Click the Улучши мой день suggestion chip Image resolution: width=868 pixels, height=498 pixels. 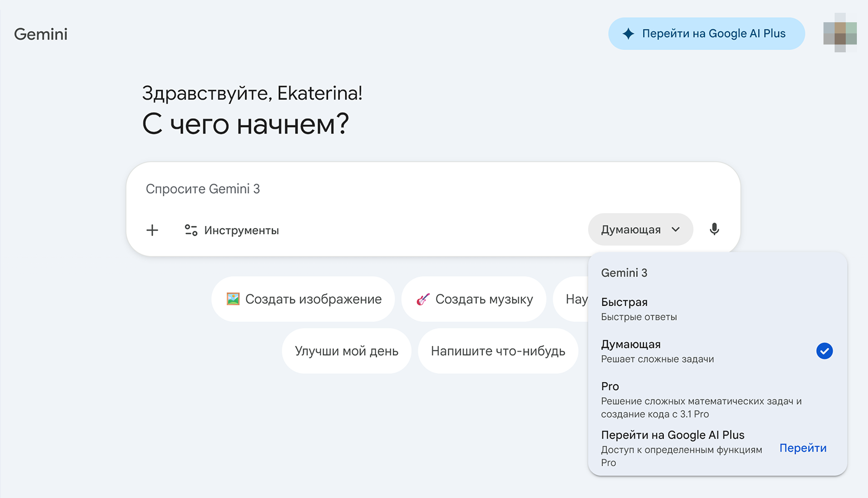346,351
